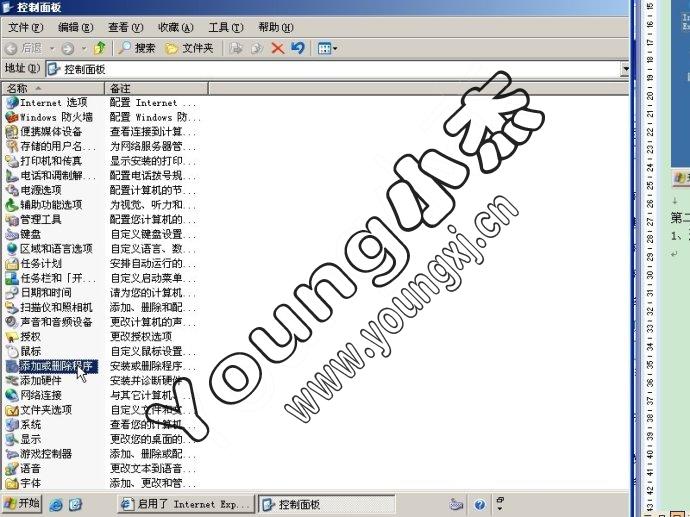Open the 网络连接 item
The height and width of the screenshot is (517, 690).
tap(40, 395)
